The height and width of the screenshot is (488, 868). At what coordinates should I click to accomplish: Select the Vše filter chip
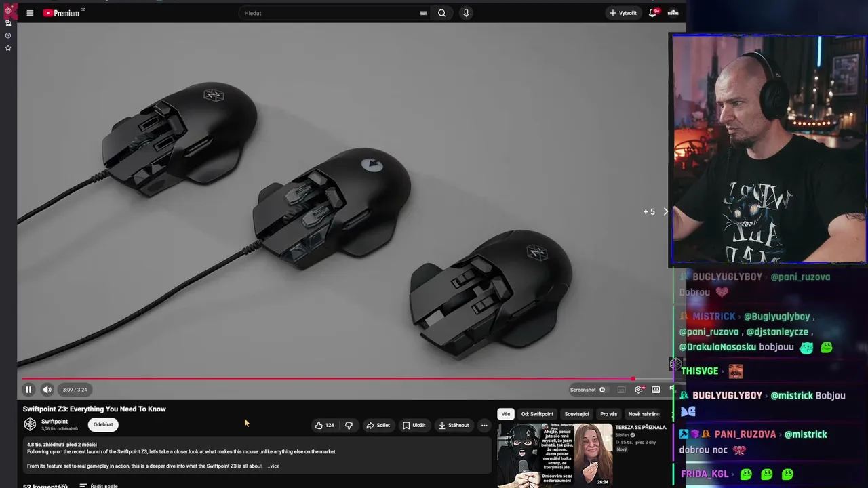506,414
